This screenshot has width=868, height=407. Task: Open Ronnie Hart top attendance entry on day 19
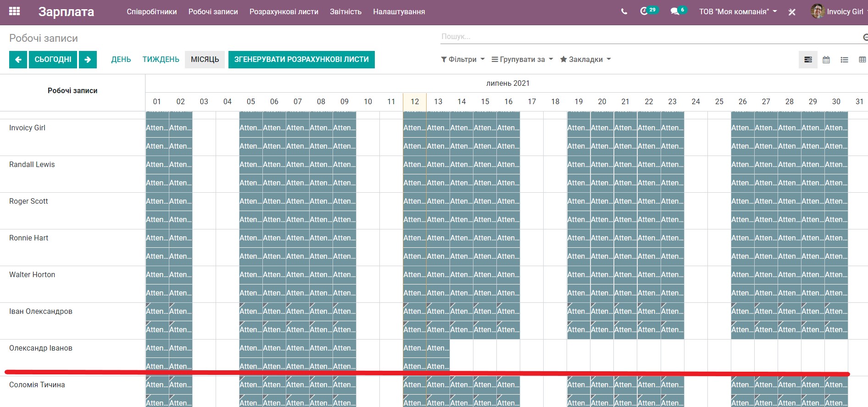point(579,238)
